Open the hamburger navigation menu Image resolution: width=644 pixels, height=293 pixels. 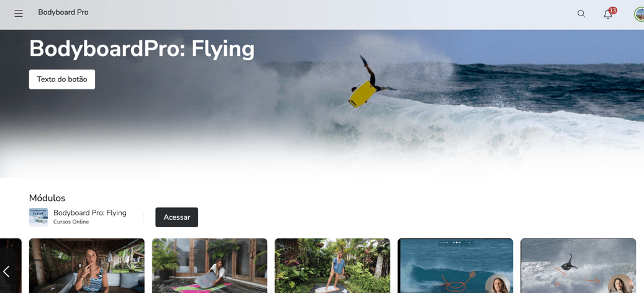[19, 14]
